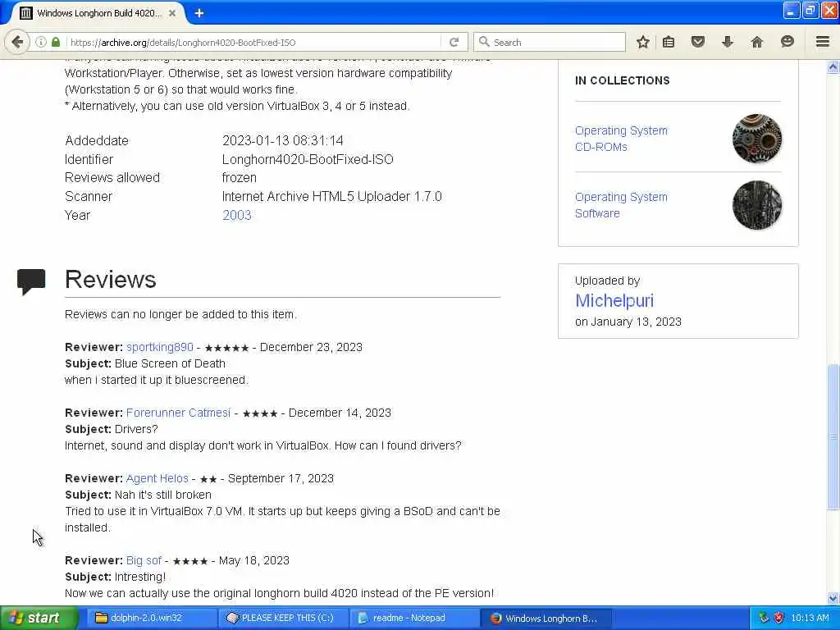The width and height of the screenshot is (840, 630).
Task: Go back with the browser back arrow
Action: 17,42
